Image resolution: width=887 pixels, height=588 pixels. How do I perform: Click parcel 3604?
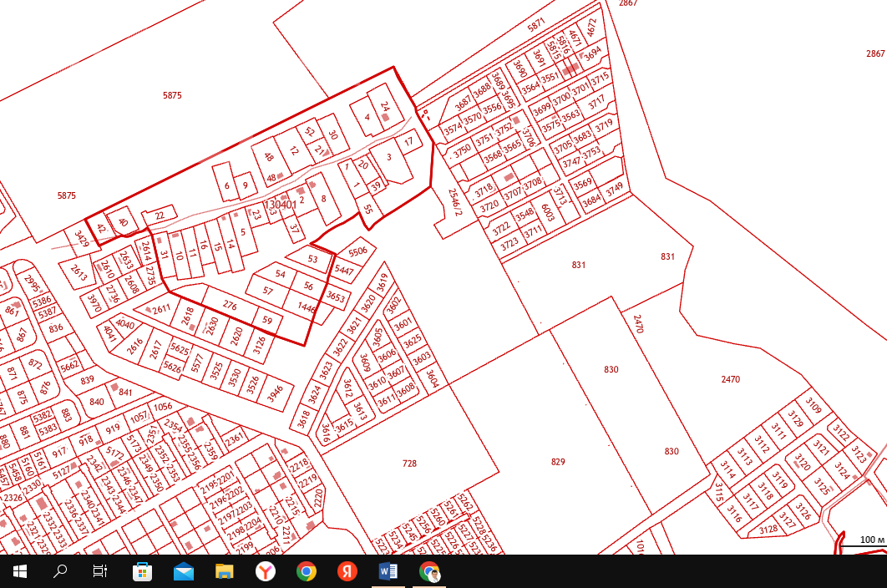coord(432,378)
